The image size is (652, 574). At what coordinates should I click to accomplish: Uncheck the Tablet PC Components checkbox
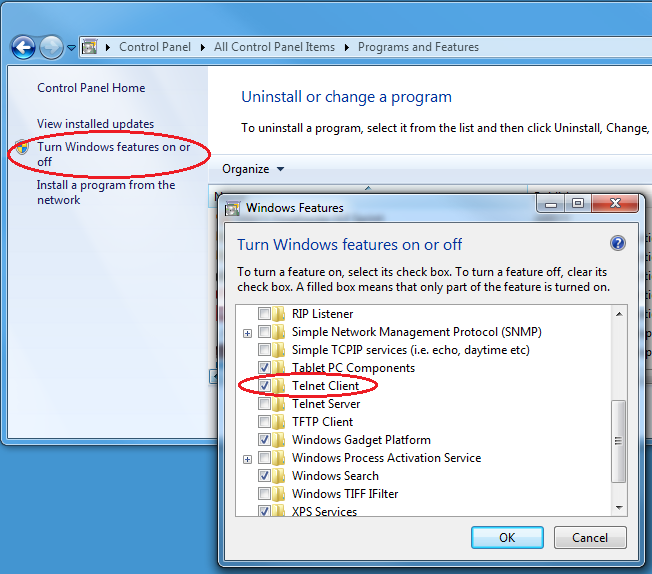pyautogui.click(x=264, y=367)
